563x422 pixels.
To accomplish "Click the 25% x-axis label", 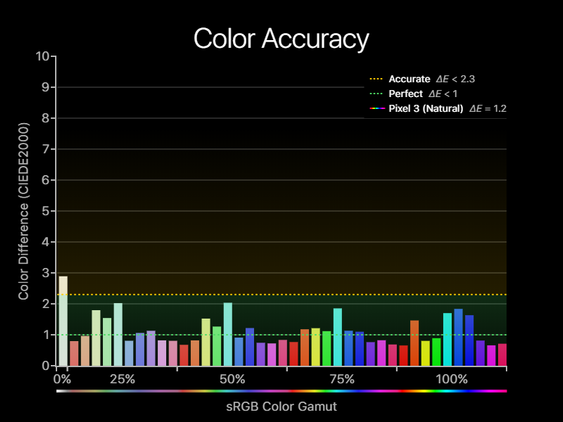I will [x=122, y=379].
